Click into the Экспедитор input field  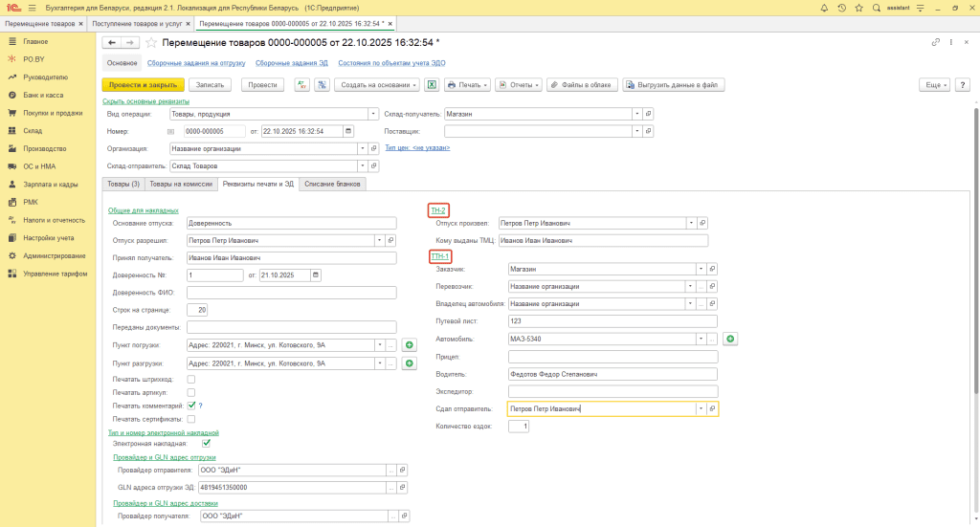coord(612,391)
